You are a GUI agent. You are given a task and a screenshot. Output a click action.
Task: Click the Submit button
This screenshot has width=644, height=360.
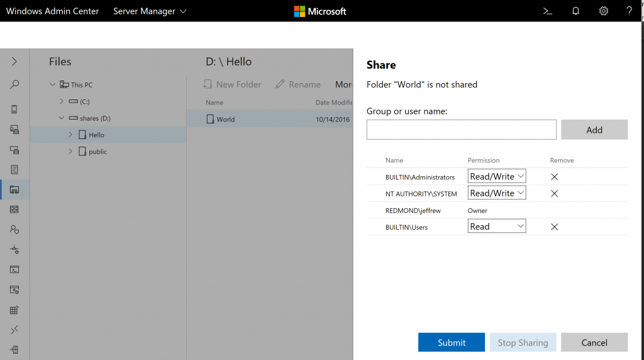pos(452,342)
